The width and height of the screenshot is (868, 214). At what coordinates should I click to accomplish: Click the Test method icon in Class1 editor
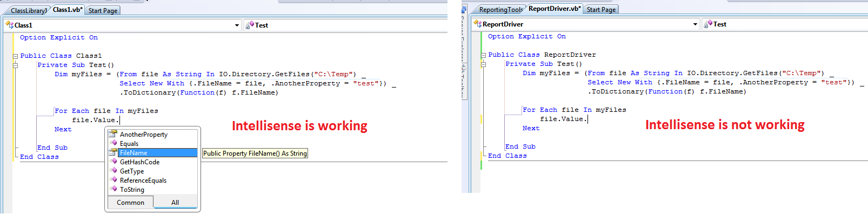point(250,25)
